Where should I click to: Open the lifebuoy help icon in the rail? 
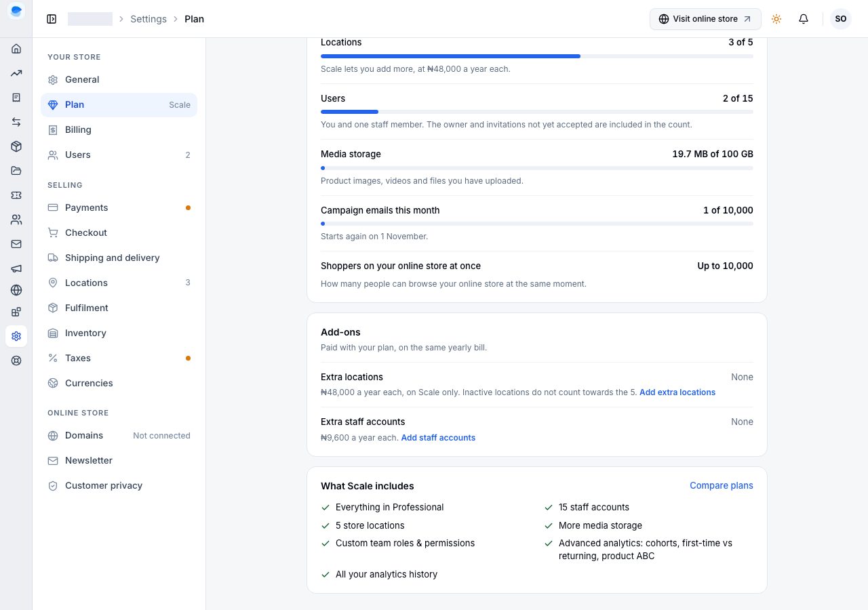pyautogui.click(x=16, y=361)
